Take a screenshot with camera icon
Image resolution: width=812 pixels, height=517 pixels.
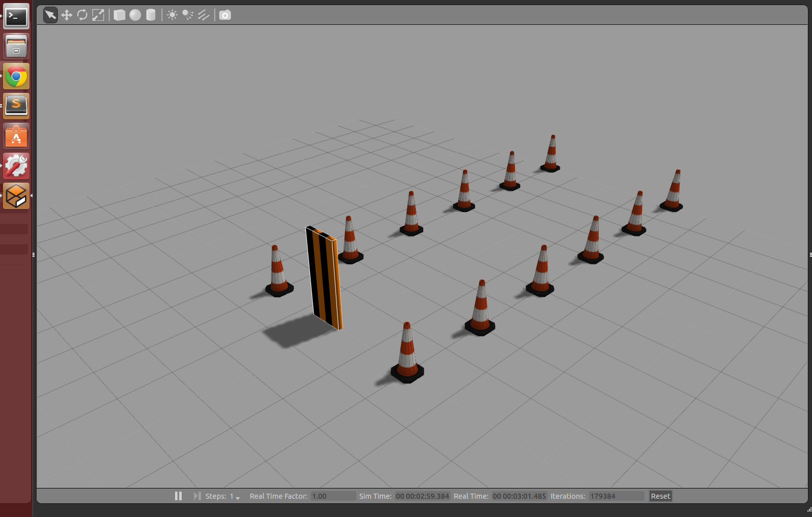tap(225, 15)
